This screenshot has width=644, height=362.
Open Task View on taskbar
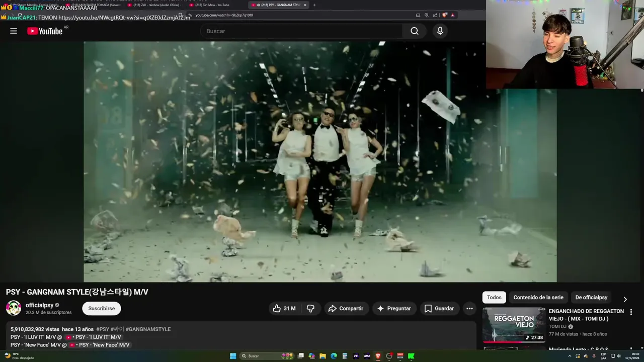(301, 356)
